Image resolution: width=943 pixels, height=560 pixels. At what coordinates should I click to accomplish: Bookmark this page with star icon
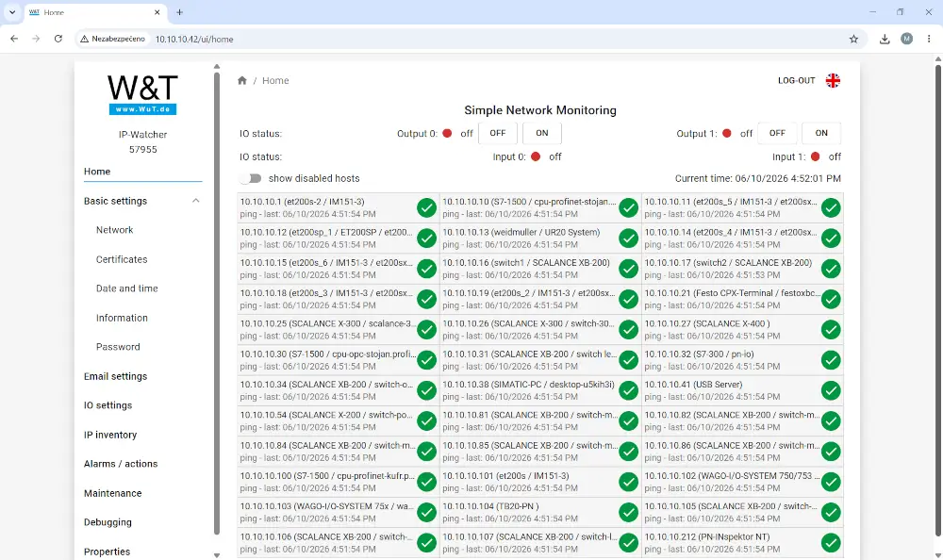853,39
